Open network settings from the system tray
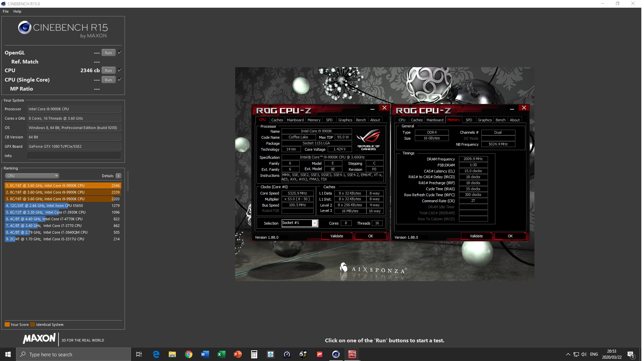The image size is (644, 361). pos(576,354)
